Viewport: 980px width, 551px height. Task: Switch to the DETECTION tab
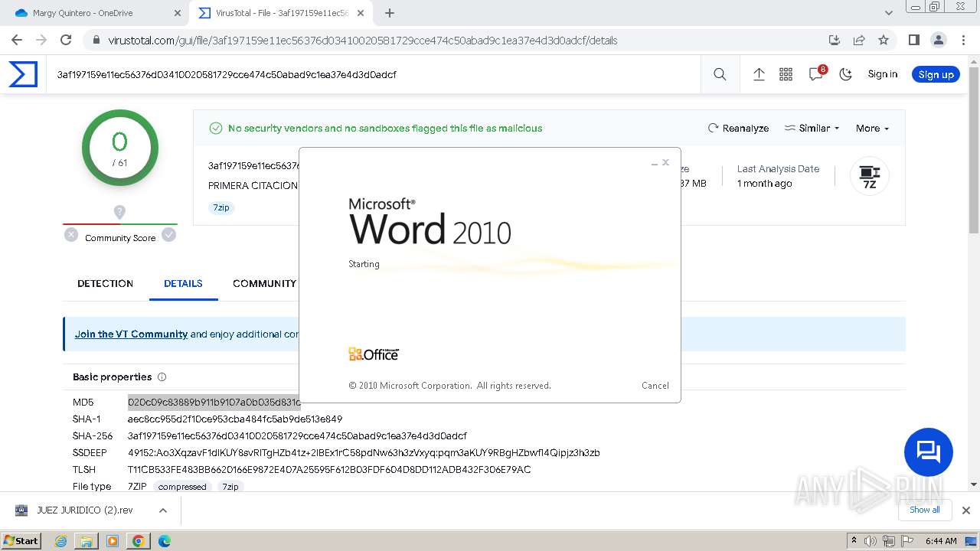[x=105, y=283]
